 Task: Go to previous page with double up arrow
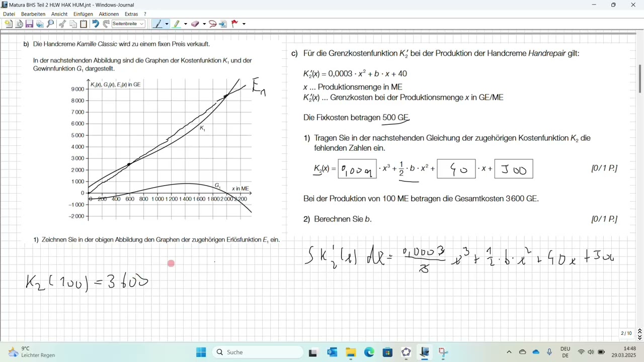click(639, 331)
